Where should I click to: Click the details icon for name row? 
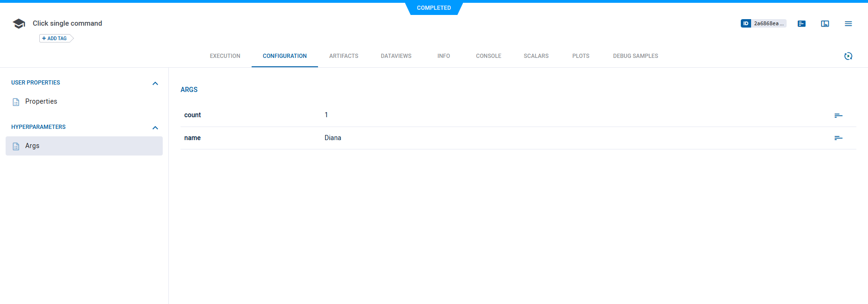pos(838,138)
